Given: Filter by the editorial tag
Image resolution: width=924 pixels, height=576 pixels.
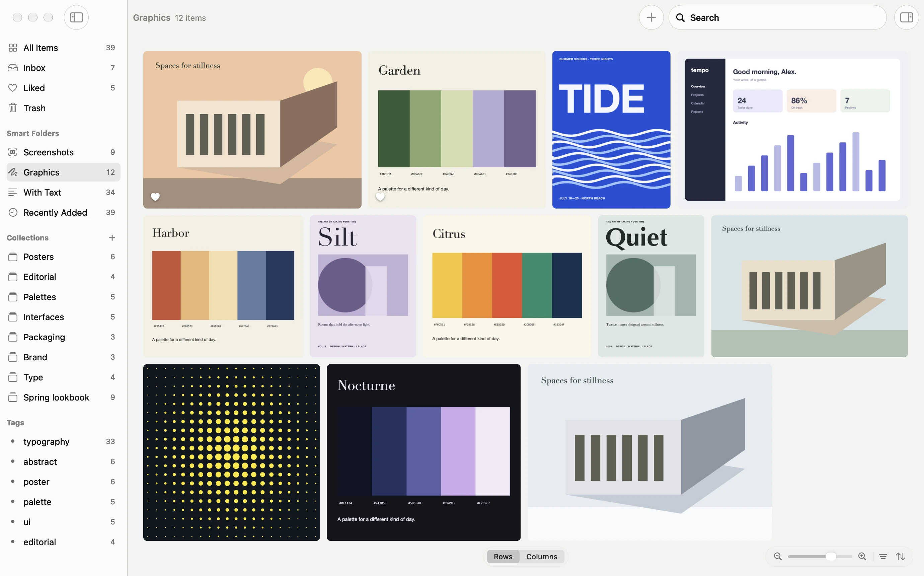Looking at the screenshot, I should pyautogui.click(x=64, y=542).
